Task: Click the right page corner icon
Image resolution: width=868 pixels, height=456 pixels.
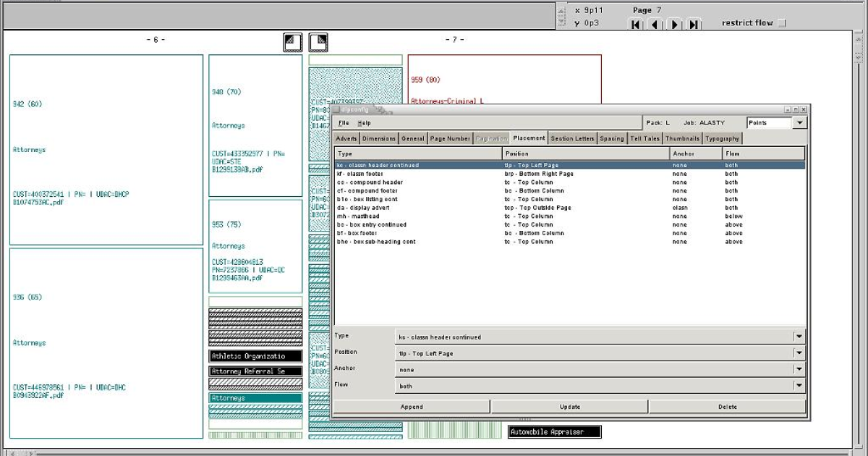Action: [319, 42]
